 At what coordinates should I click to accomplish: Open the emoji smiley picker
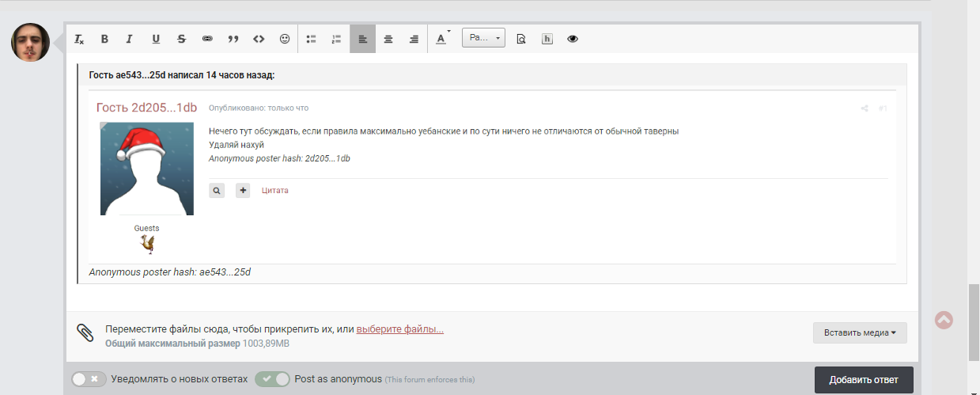pos(285,39)
